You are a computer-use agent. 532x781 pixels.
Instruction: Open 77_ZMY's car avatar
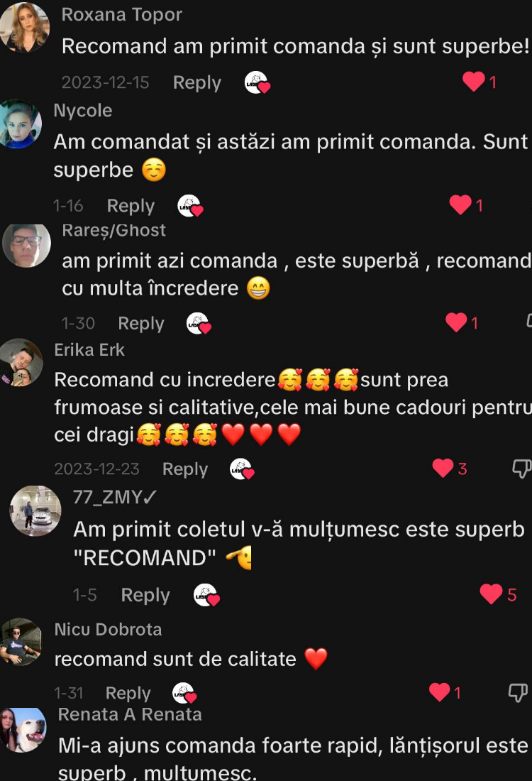coord(35,510)
